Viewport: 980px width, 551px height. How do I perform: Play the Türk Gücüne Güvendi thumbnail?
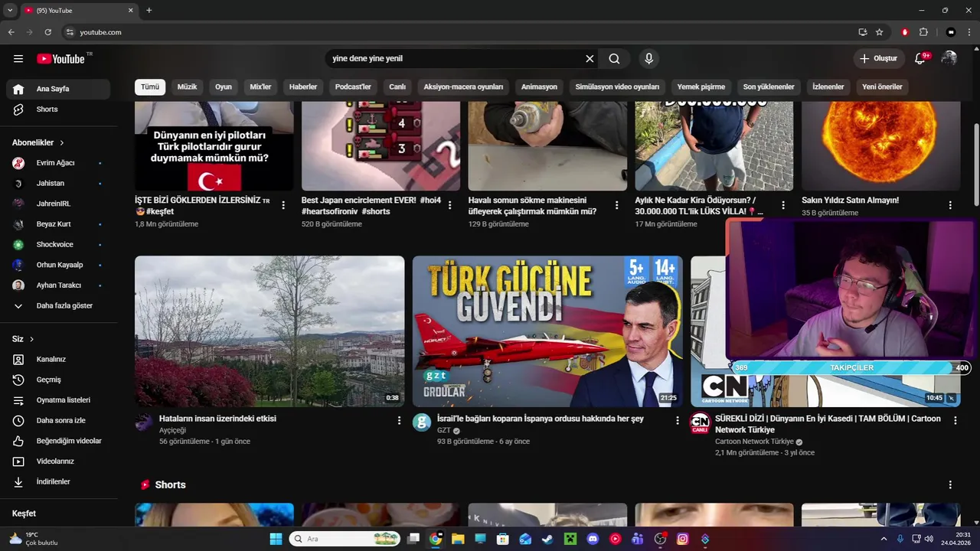point(547,331)
